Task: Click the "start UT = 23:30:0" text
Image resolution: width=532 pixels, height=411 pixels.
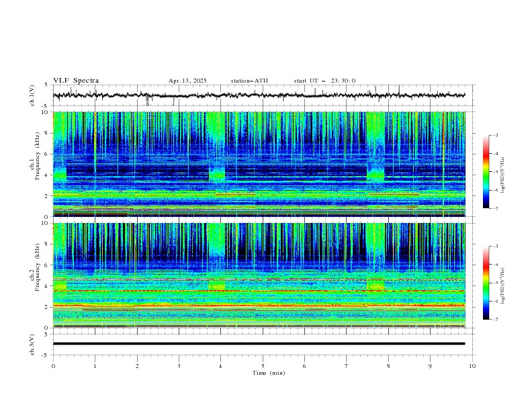Action: [324, 81]
